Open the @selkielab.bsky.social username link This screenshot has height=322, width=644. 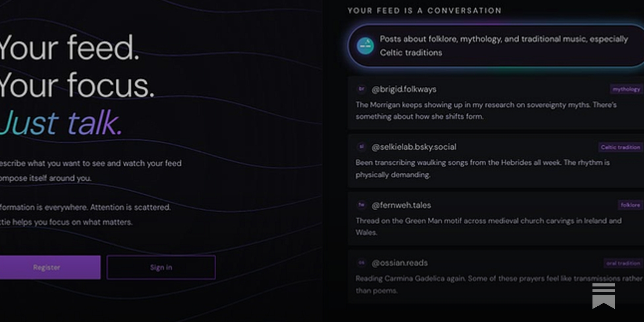click(414, 147)
